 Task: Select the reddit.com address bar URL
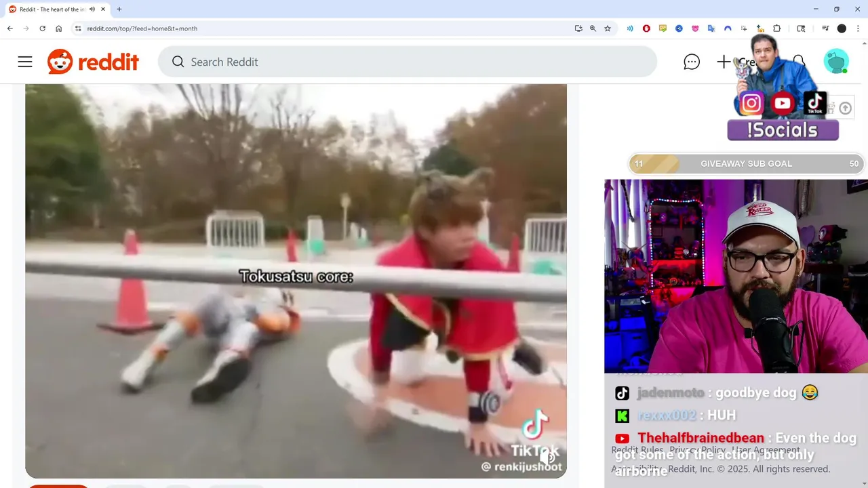click(142, 28)
